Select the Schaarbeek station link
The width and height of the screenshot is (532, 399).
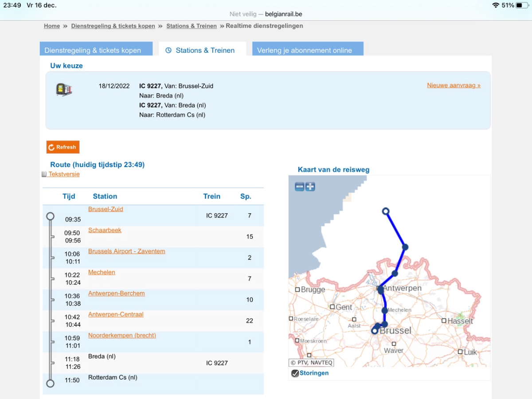click(105, 230)
